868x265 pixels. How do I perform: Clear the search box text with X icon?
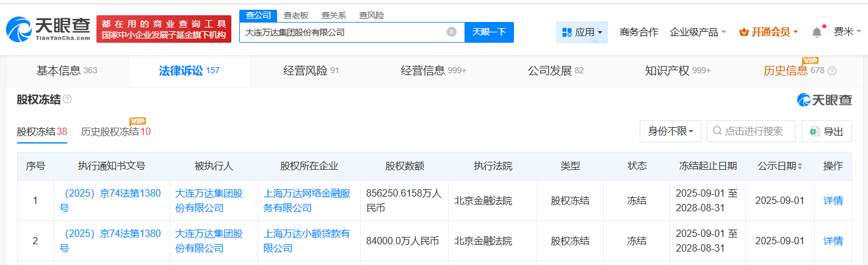(x=451, y=32)
